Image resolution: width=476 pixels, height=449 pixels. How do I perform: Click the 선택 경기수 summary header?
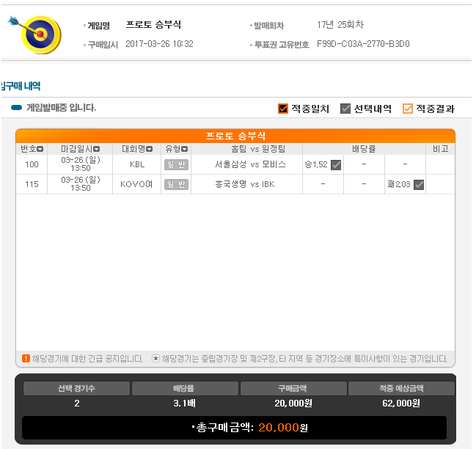[76, 388]
